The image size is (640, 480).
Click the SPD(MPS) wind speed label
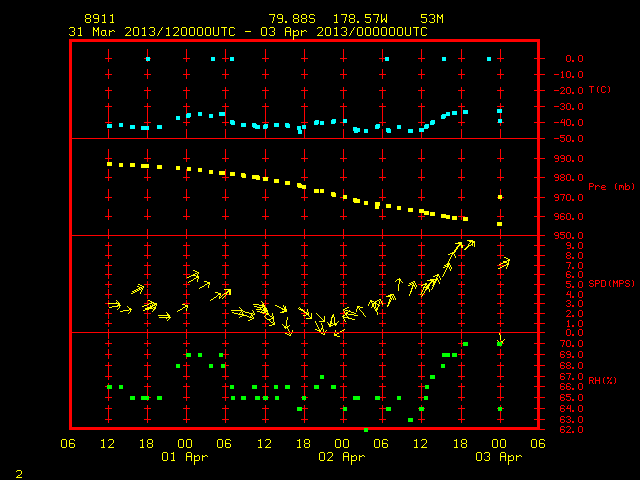click(611, 283)
